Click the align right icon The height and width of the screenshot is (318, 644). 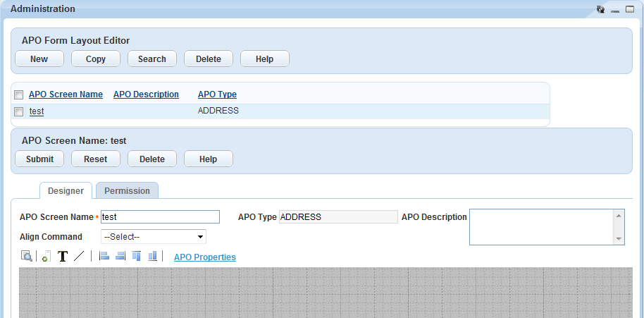pos(120,257)
